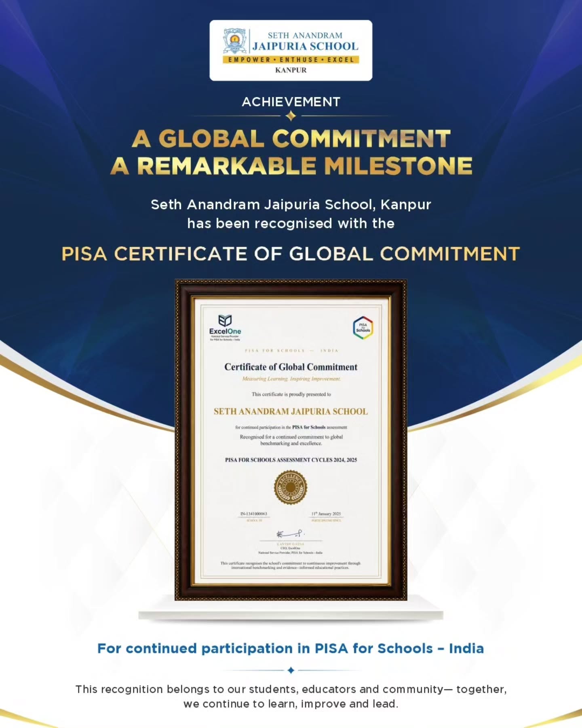The width and height of the screenshot is (582, 728).
Task: Click "National Service Provider, PISA for Schools—India" under signature
Action: click(291, 552)
